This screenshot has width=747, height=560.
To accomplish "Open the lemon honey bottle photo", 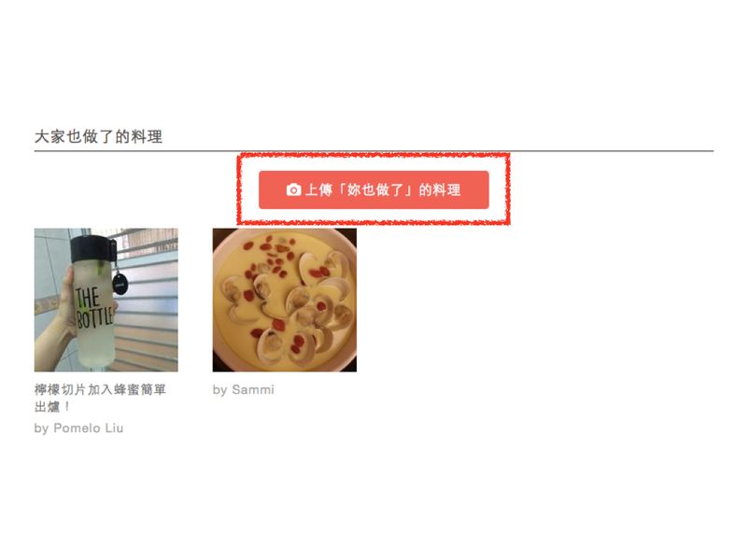I will click(106, 300).
